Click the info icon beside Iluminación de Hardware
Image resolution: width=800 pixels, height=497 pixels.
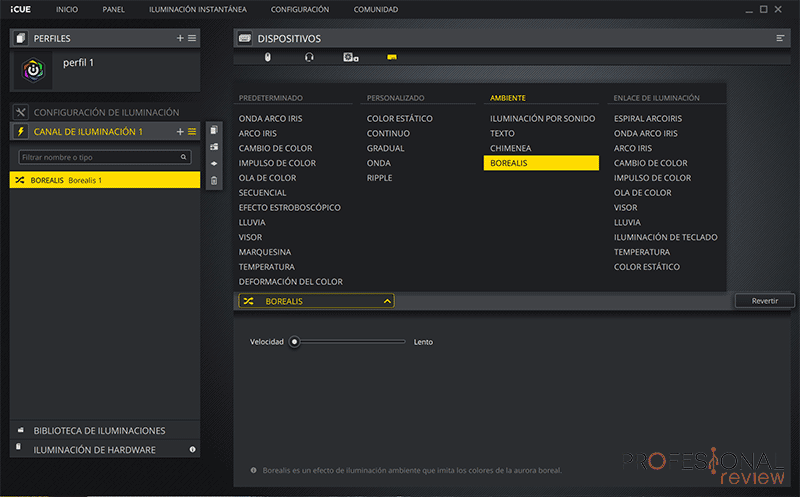[x=192, y=450]
